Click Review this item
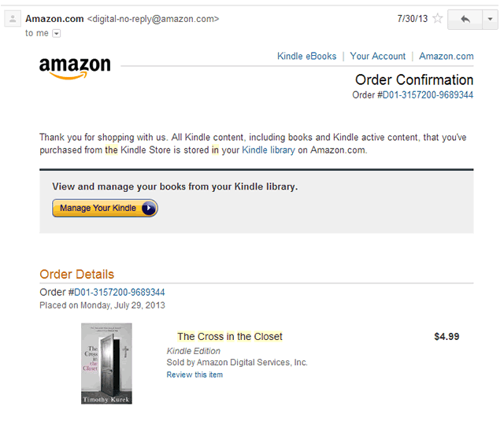The width and height of the screenshot is (504, 421). point(195,375)
